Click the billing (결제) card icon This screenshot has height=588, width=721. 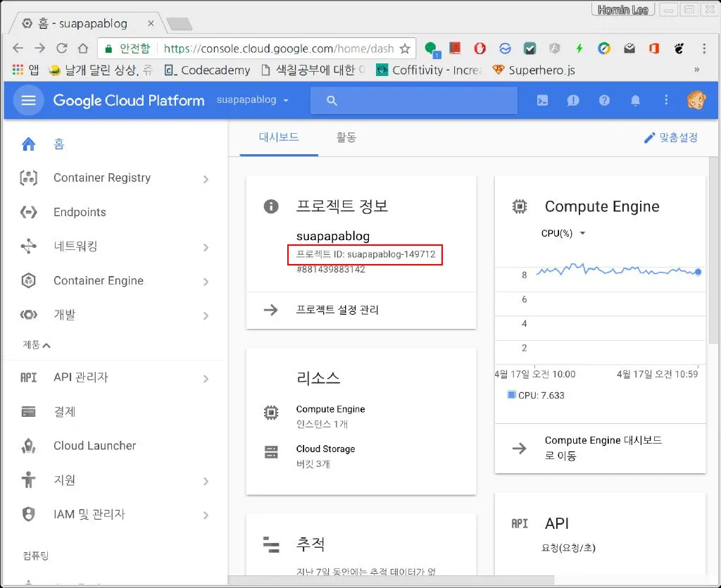click(28, 411)
